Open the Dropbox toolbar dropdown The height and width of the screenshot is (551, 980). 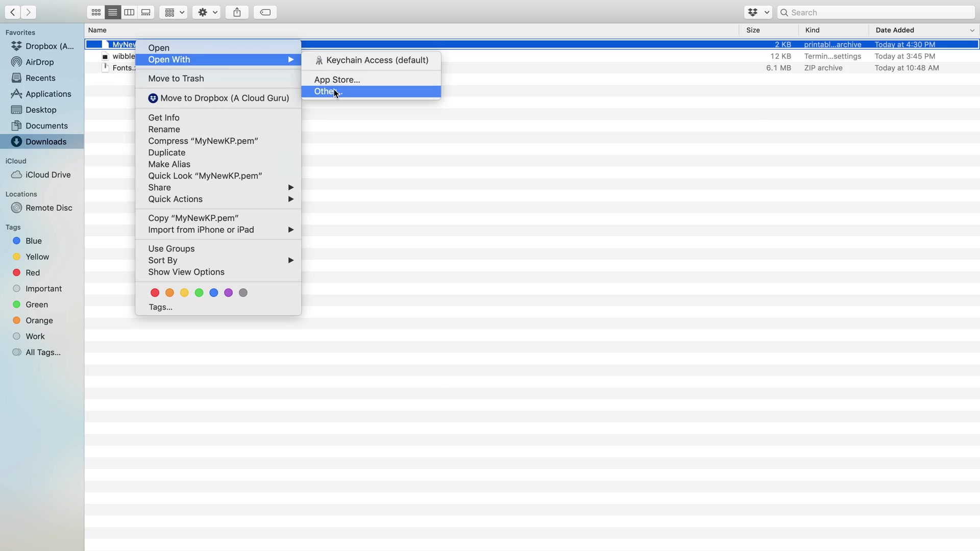pyautogui.click(x=758, y=12)
